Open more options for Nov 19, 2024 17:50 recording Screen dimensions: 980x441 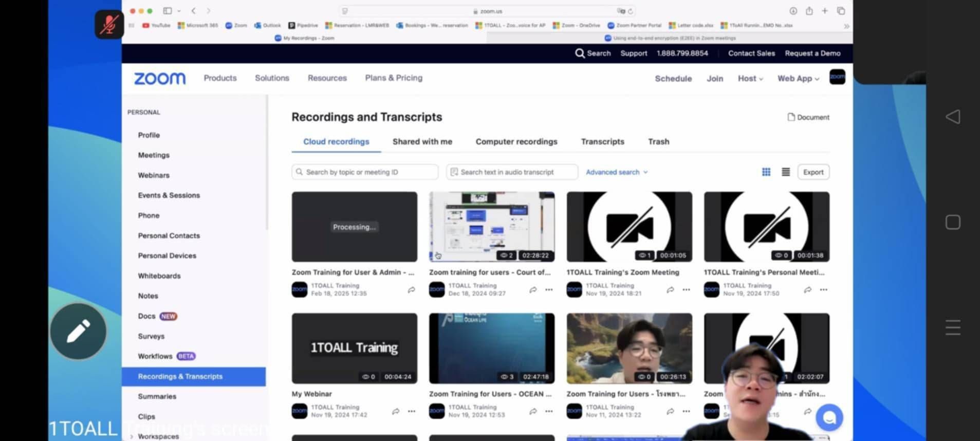pyautogui.click(x=824, y=290)
